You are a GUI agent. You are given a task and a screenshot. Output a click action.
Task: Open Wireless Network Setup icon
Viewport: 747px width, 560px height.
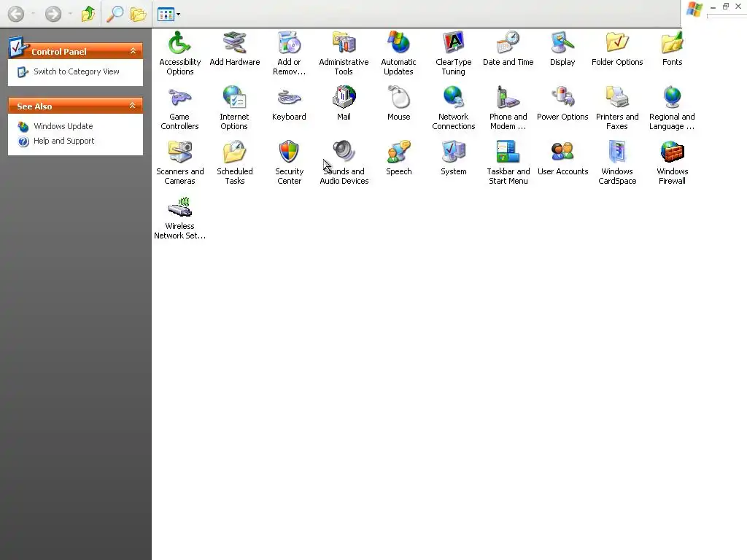(179, 207)
